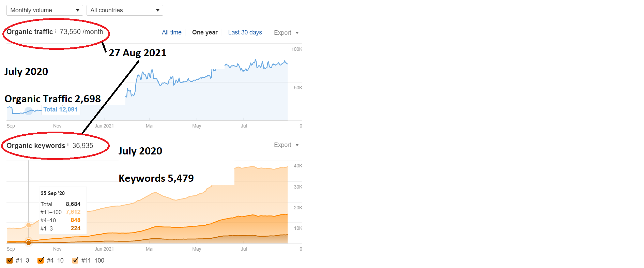Click the highlighted traffic chart data point
This screenshot has height=268, width=644.
(x=29, y=111)
